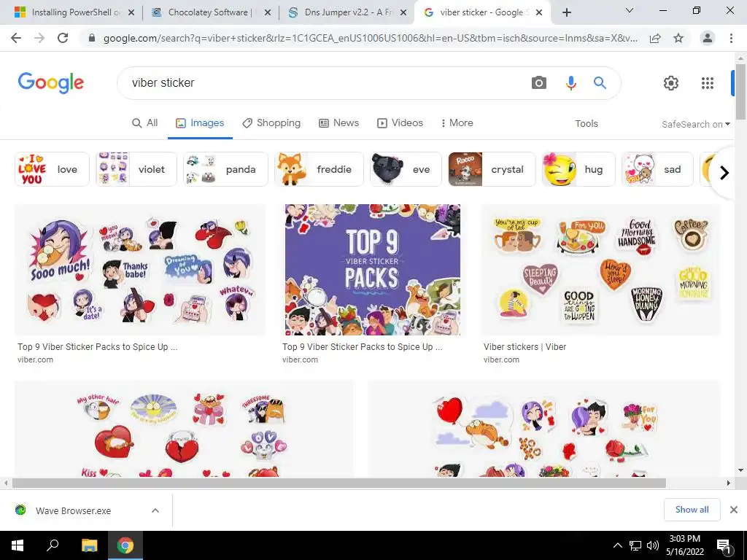The image size is (747, 560).
Task: Close the Dns Jumper tab
Action: pyautogui.click(x=403, y=12)
